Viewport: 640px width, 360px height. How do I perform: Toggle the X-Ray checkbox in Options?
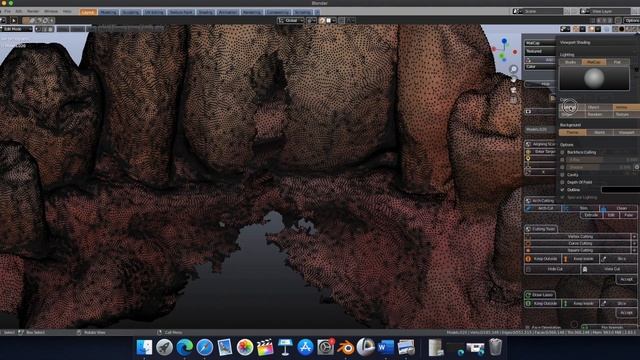tap(562, 160)
